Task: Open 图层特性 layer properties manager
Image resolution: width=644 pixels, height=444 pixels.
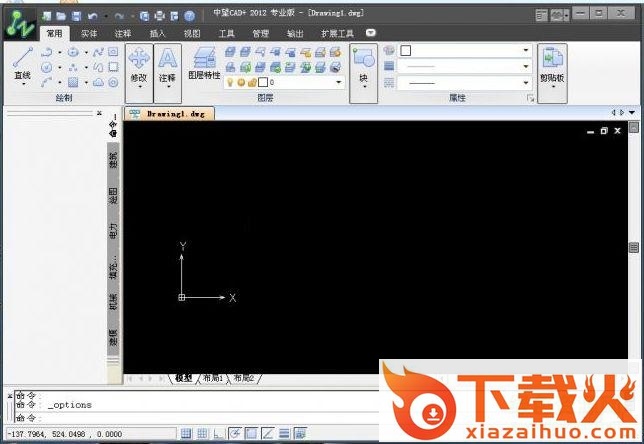Action: pos(204,63)
